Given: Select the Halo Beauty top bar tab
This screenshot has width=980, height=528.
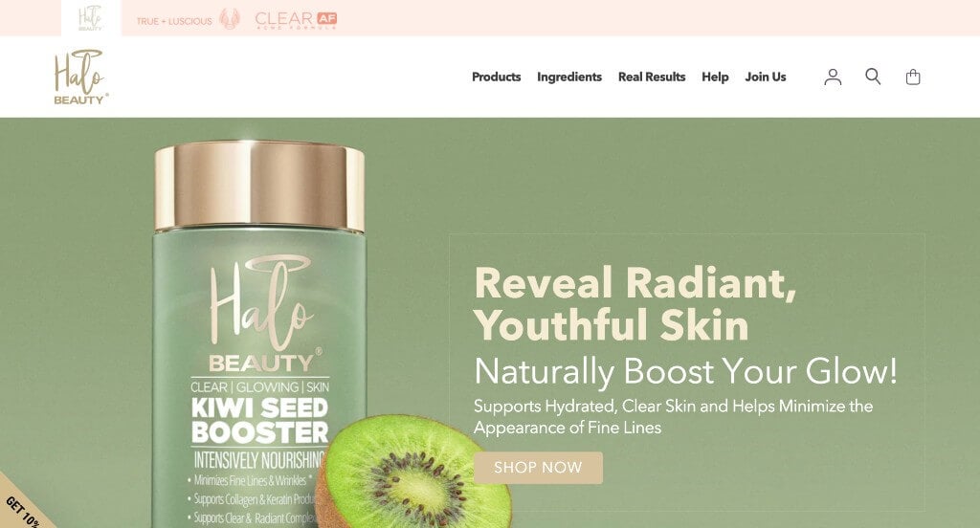Looking at the screenshot, I should pyautogui.click(x=91, y=18).
